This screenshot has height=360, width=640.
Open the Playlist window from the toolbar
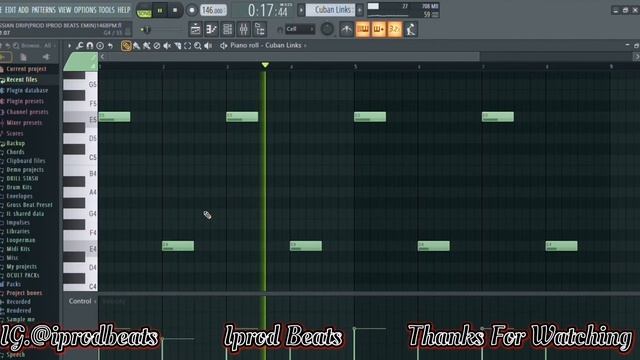(196, 29)
